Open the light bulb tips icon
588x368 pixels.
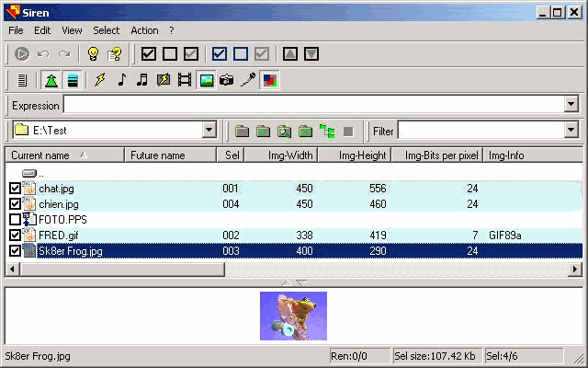coord(93,54)
